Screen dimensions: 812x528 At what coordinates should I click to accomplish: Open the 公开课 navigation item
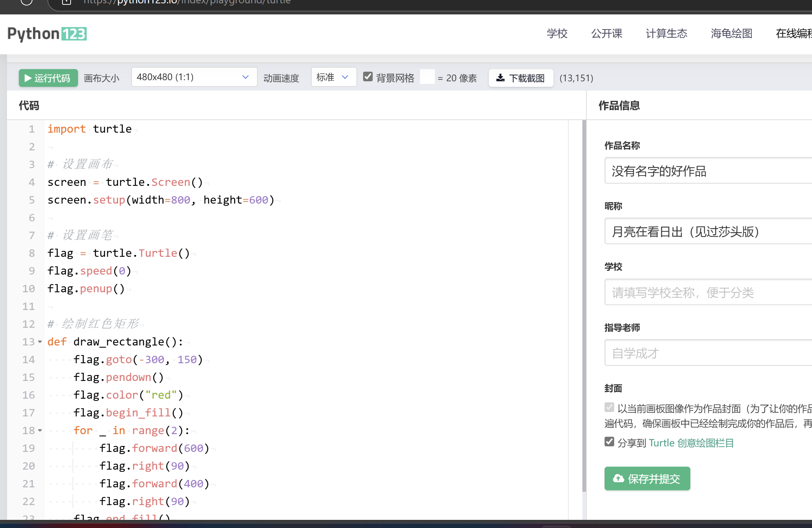[606, 34]
